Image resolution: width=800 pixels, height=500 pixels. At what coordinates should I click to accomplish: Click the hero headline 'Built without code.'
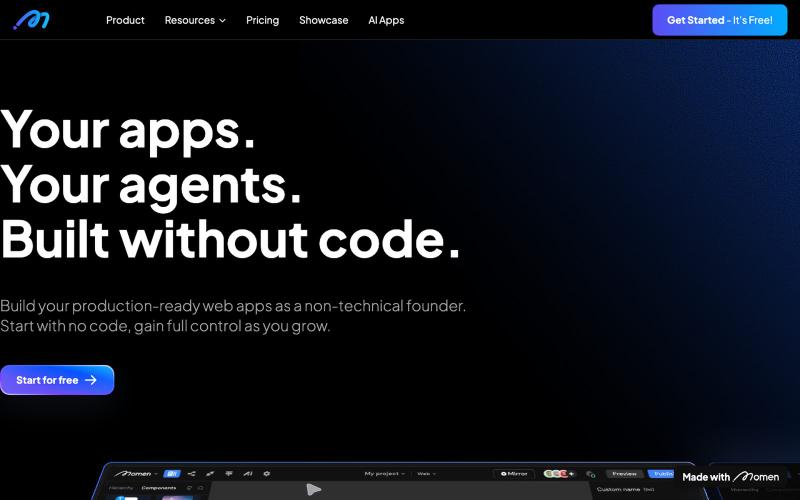pos(230,240)
